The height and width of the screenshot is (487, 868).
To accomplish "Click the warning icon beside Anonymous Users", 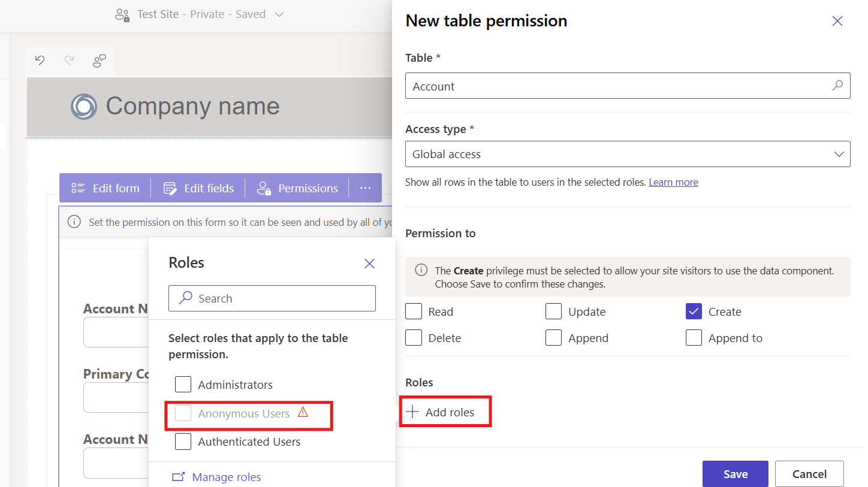I will (303, 412).
